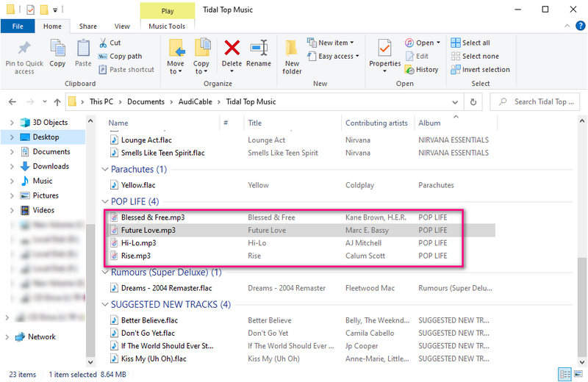This screenshot has width=588, height=382.
Task: View file History
Action: (x=421, y=69)
